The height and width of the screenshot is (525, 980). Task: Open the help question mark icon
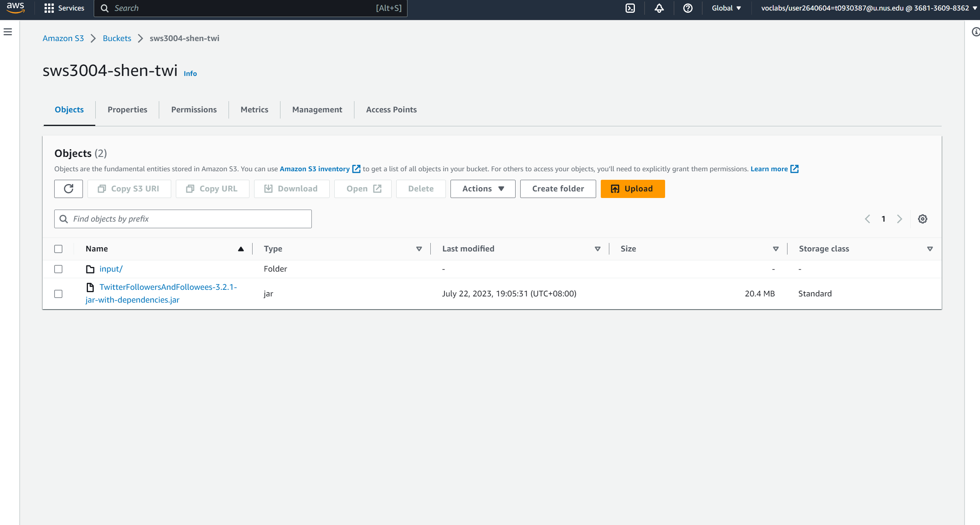click(688, 8)
